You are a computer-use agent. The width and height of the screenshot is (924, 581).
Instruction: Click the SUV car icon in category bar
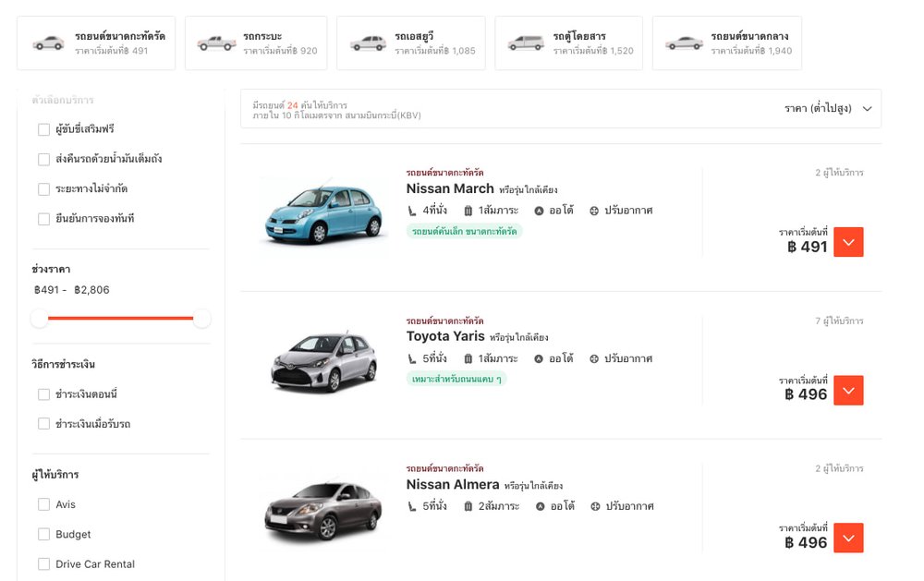(x=368, y=42)
